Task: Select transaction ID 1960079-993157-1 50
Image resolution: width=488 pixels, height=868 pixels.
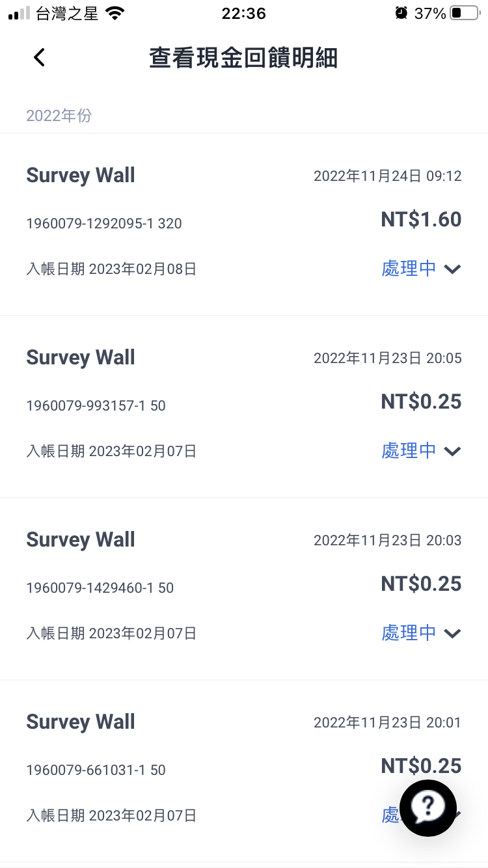Action: point(96,405)
